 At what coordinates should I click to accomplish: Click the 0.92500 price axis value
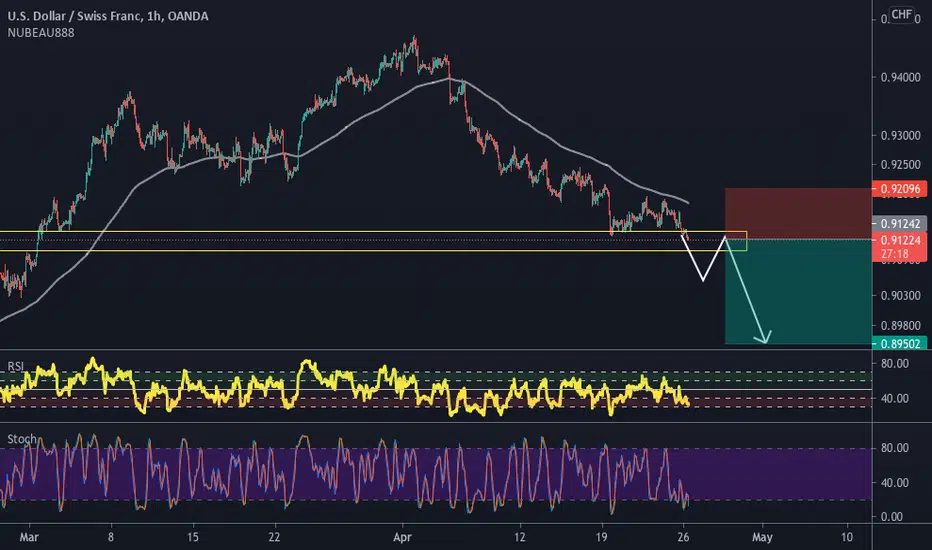(x=900, y=164)
